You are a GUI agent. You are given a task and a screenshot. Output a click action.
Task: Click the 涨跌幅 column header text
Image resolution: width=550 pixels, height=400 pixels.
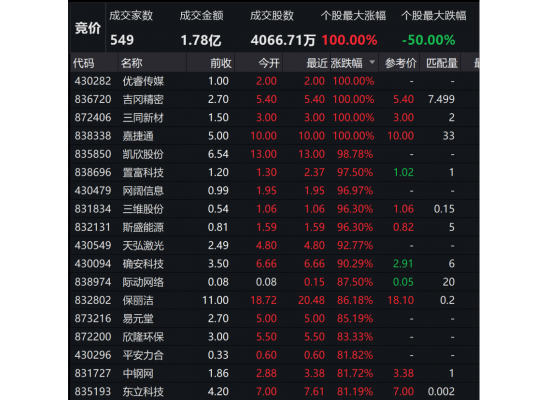coord(347,63)
